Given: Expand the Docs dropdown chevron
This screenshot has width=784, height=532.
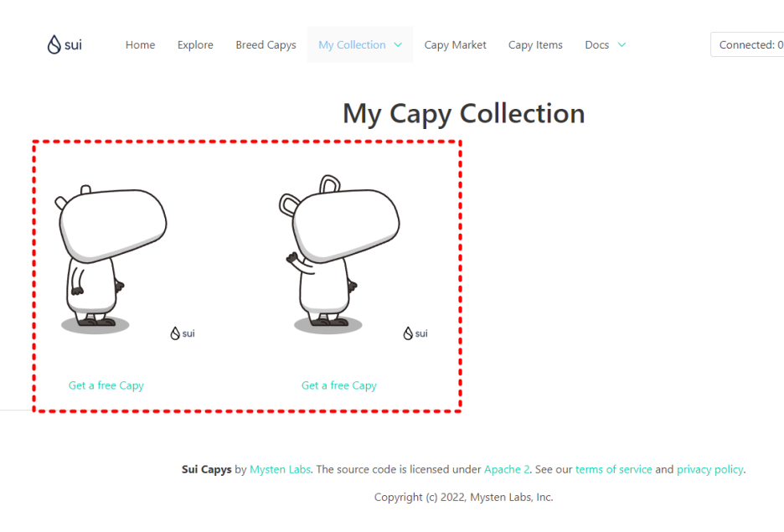Looking at the screenshot, I should [622, 45].
